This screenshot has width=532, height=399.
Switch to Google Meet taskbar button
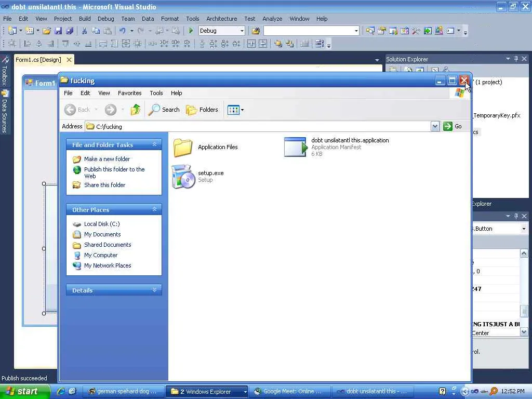289,392
